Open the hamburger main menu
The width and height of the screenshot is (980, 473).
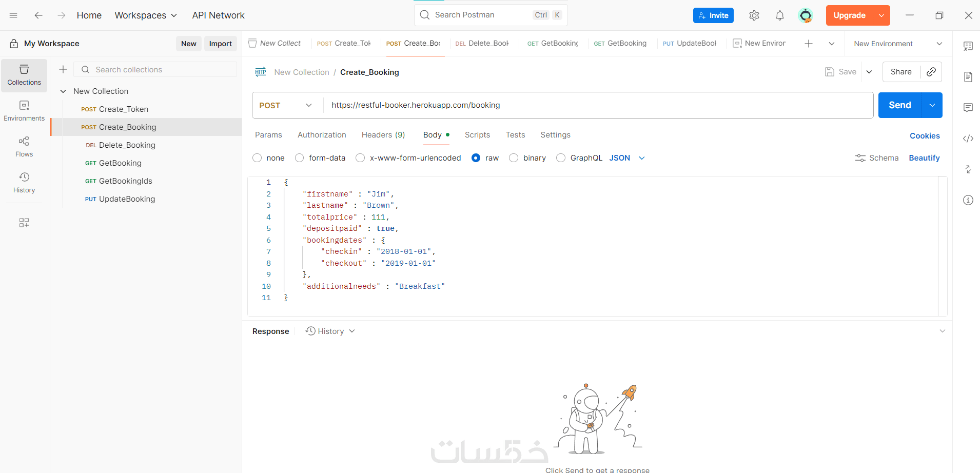pos(14,15)
